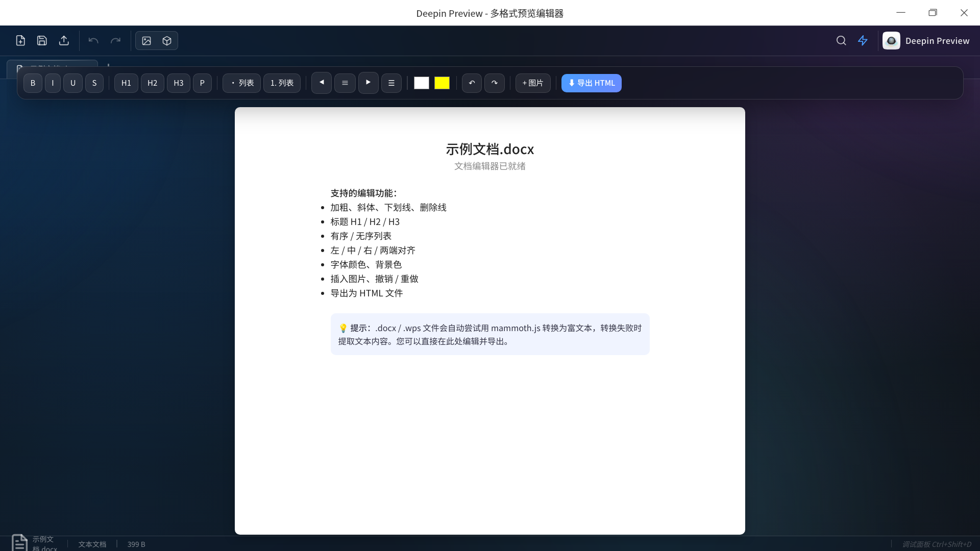Insert a bulleted 列表
This screenshot has width=980, height=551.
[x=241, y=83]
